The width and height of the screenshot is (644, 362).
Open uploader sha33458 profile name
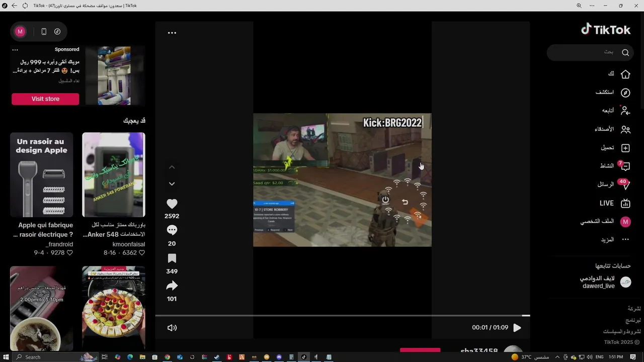pos(479,351)
